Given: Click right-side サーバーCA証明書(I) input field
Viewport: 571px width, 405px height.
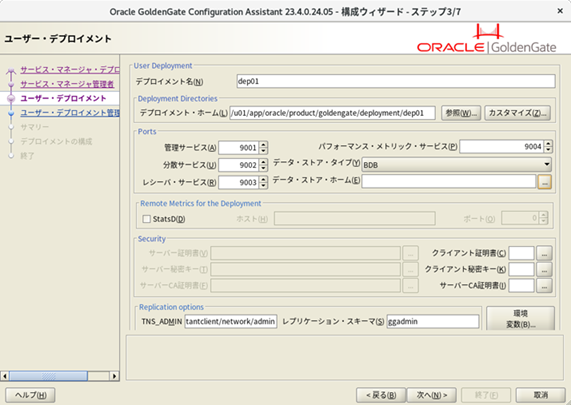Looking at the screenshot, I should [521, 286].
